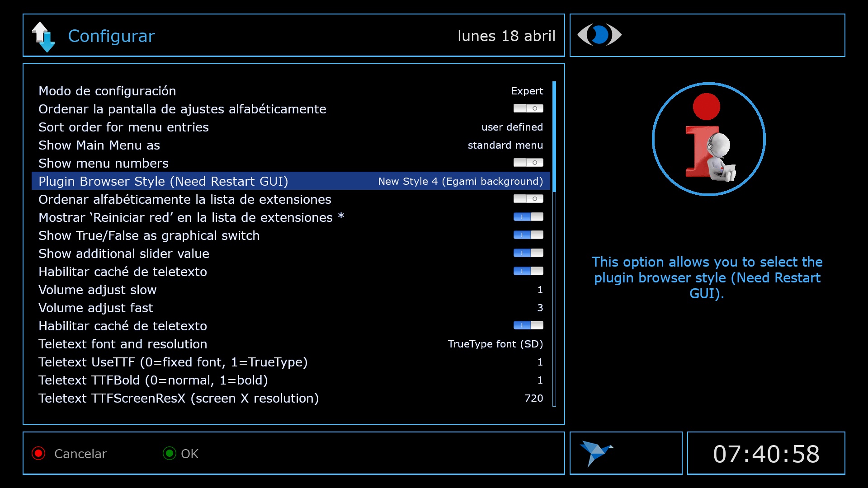Toggle Show menu numbers switch

[x=528, y=163]
